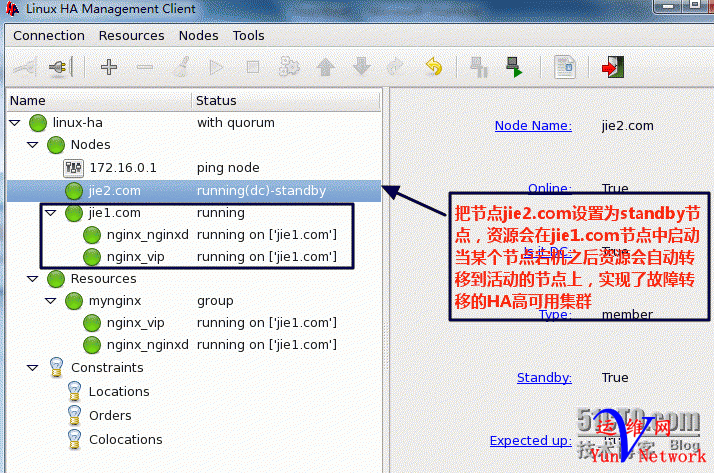
Task: Click the 'with quorum' status text
Action: [x=236, y=123]
